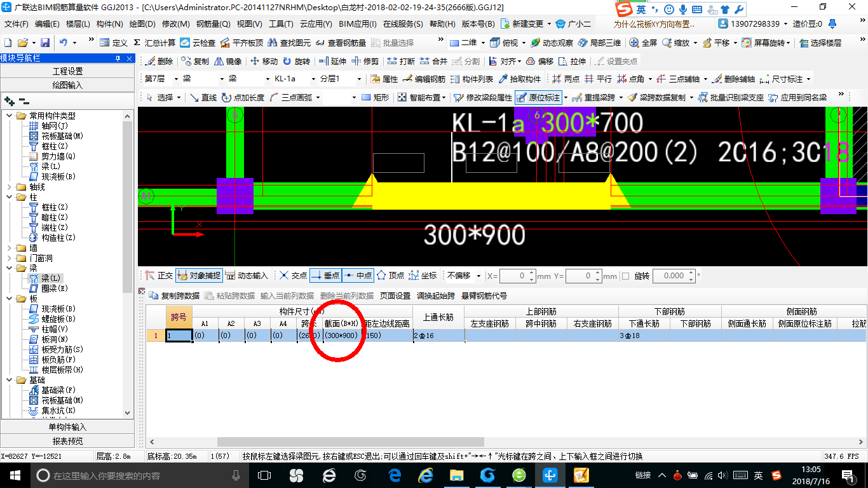Click the undo arrow icon
The image size is (868, 488).
(x=64, y=43)
